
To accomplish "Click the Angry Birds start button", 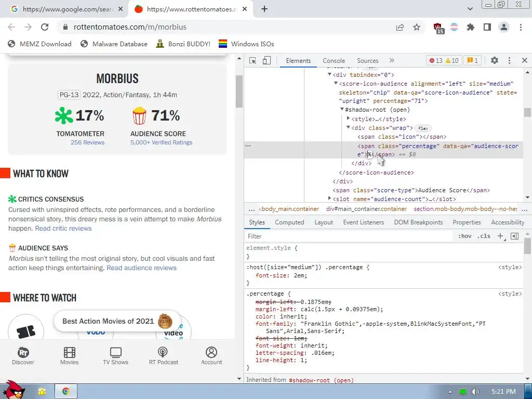I will tap(13, 390).
